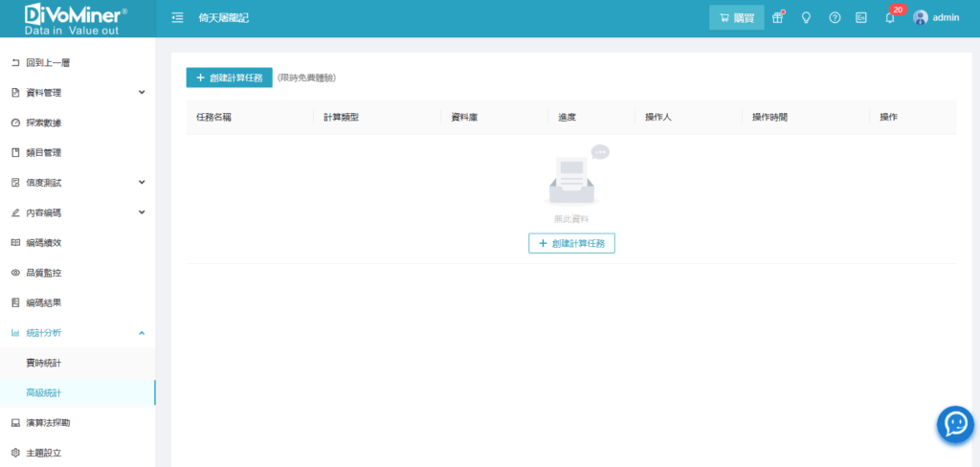
Task: Open the chat support bubble
Action: coord(954,423)
